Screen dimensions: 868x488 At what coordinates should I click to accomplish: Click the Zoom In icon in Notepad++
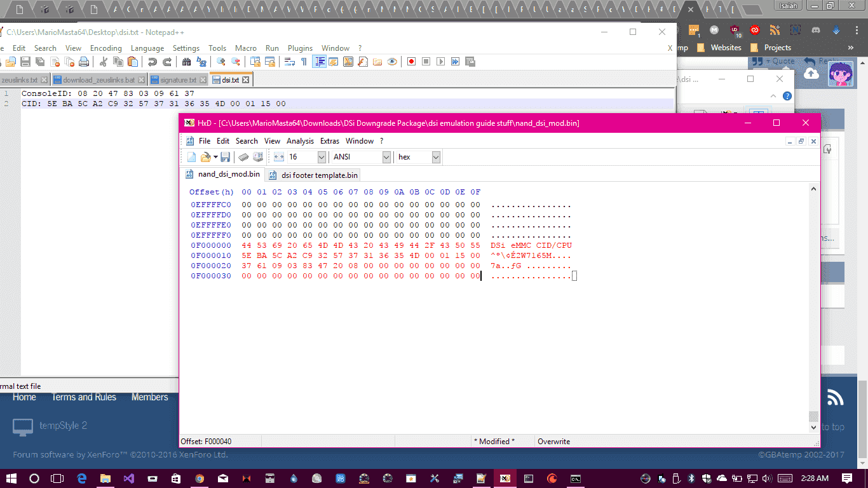coord(221,62)
